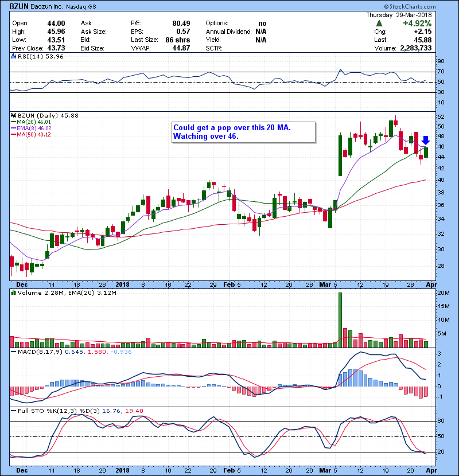The height and width of the screenshot is (476, 459).
Task: Click the Volume 2.28M, EMA(20) 3.12M label
Action: click(67, 292)
